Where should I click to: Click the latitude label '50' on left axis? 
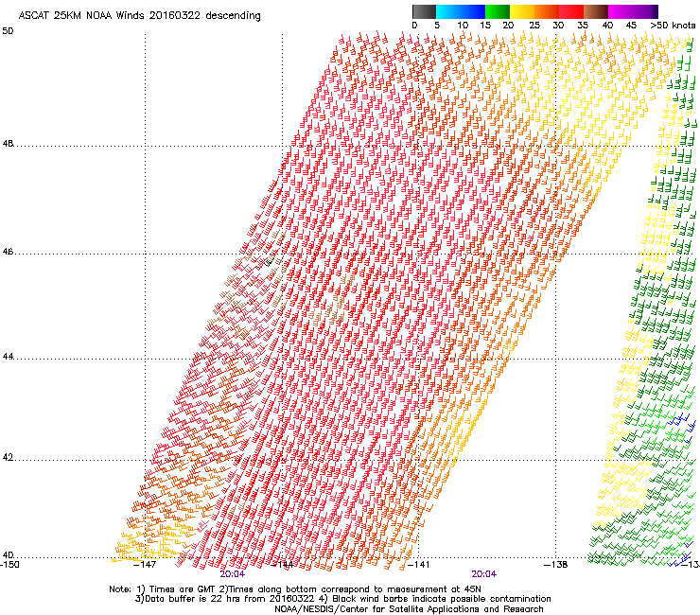click(8, 31)
